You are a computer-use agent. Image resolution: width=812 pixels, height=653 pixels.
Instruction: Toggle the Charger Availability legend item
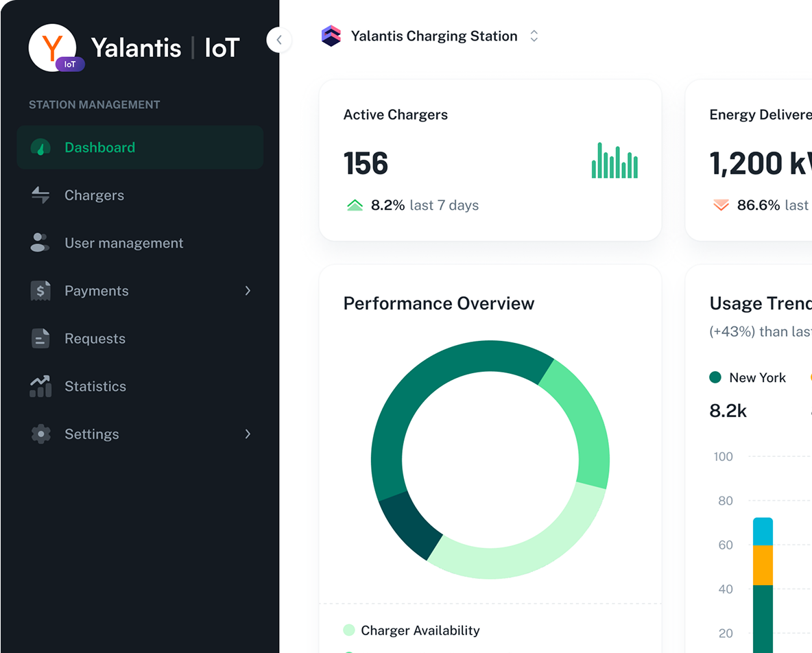click(420, 630)
